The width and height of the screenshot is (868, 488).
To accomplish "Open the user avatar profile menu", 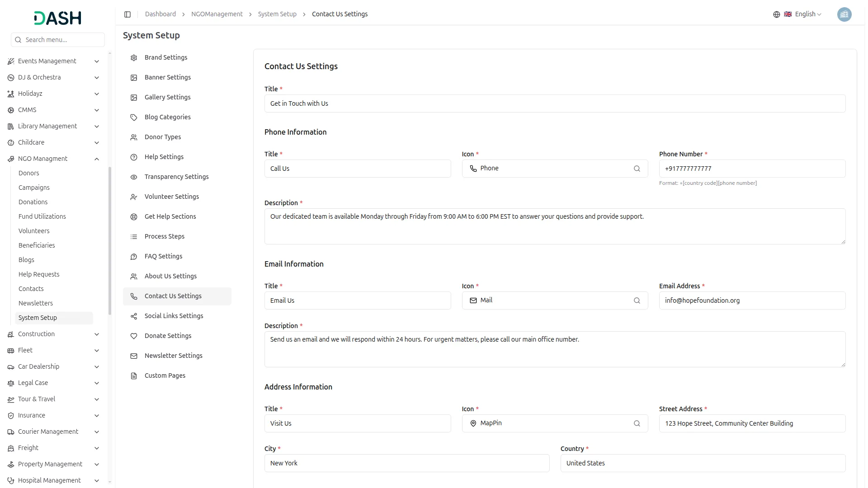I will click(844, 14).
